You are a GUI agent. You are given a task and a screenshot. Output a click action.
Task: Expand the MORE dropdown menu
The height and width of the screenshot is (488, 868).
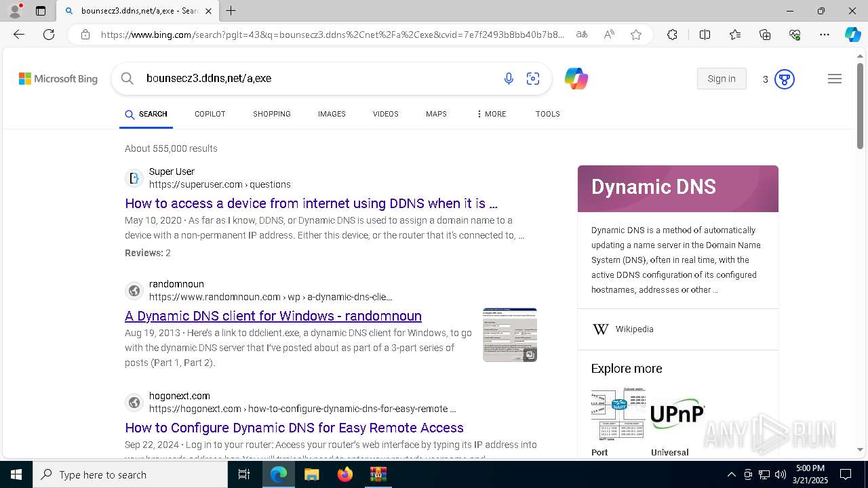coord(492,114)
